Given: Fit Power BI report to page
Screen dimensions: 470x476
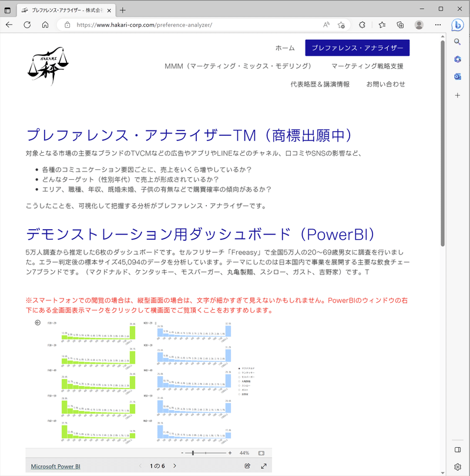Looking at the screenshot, I should click(261, 453).
